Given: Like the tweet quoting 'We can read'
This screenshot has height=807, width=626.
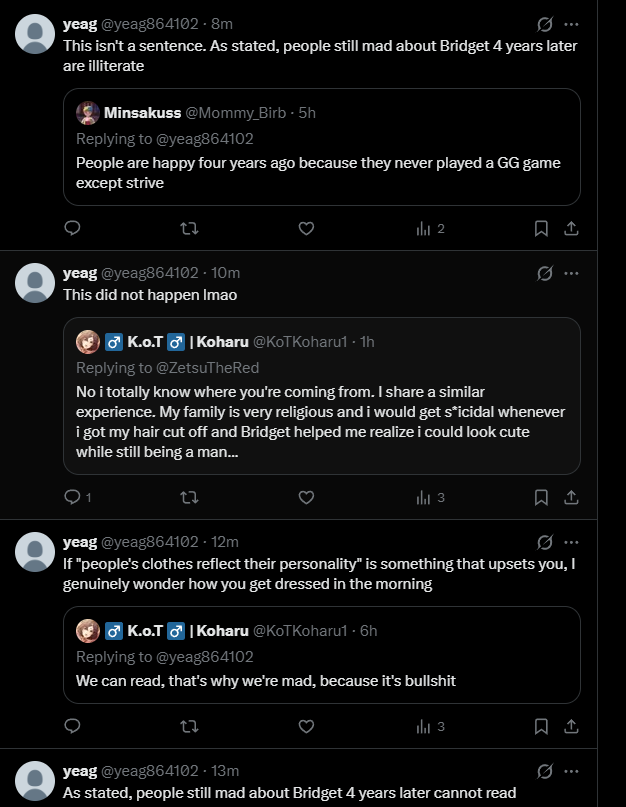Looking at the screenshot, I should coord(306,726).
